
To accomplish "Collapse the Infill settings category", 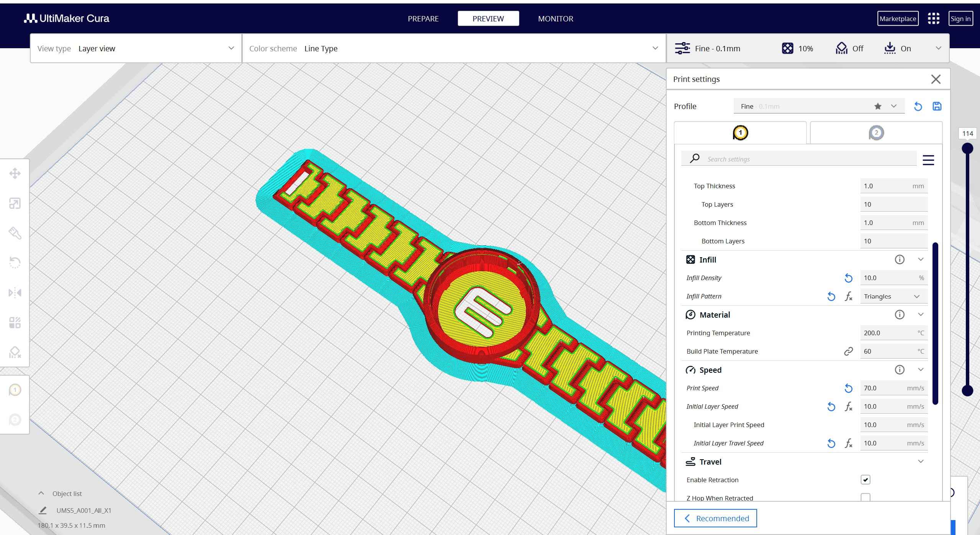I will coord(921,259).
